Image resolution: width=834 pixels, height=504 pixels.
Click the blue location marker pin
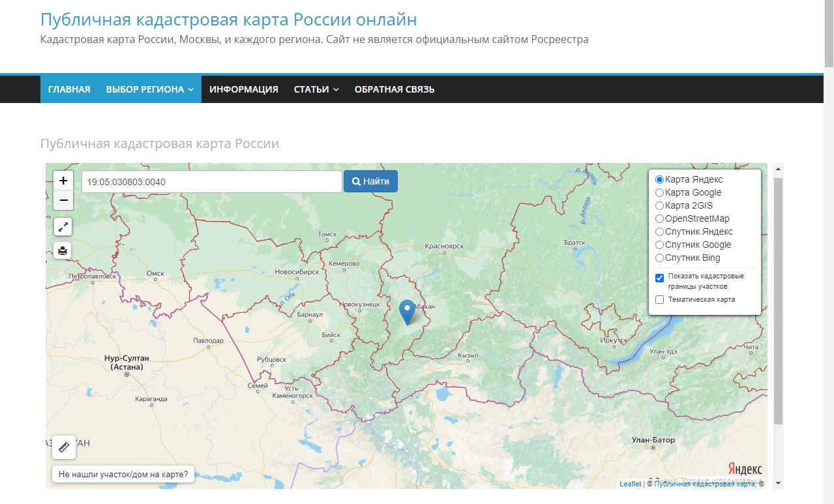point(407,312)
